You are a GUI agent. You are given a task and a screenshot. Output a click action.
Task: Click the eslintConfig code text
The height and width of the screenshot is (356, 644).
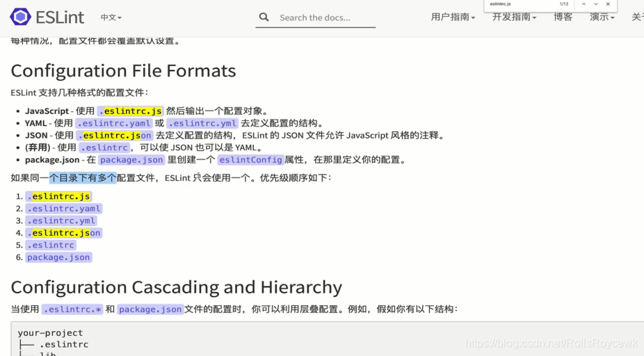(250, 160)
